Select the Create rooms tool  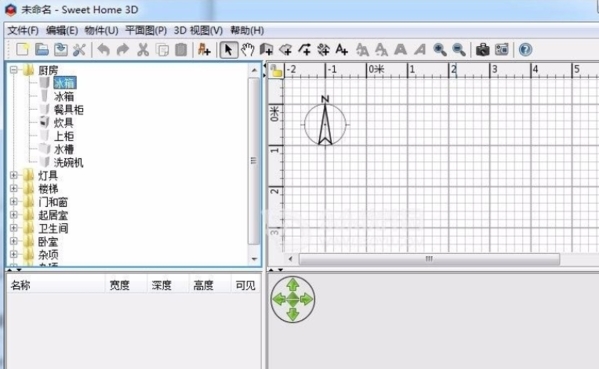point(285,50)
